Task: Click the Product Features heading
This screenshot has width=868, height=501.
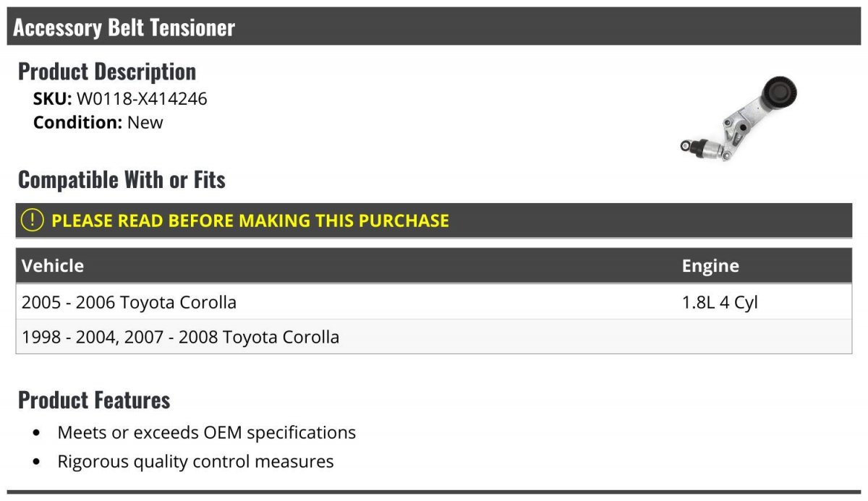Action: [94, 400]
